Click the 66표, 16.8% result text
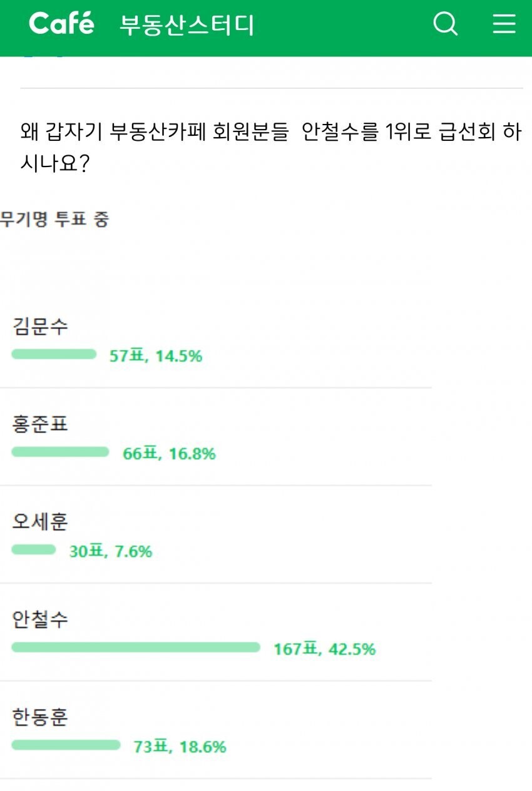The height and width of the screenshot is (791, 532). [169, 454]
